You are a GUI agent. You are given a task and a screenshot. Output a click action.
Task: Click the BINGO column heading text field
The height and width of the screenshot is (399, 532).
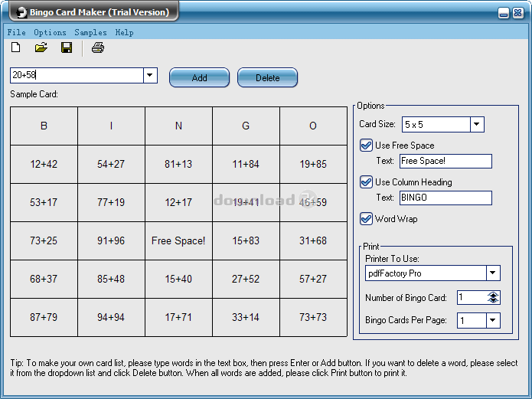[x=445, y=198]
